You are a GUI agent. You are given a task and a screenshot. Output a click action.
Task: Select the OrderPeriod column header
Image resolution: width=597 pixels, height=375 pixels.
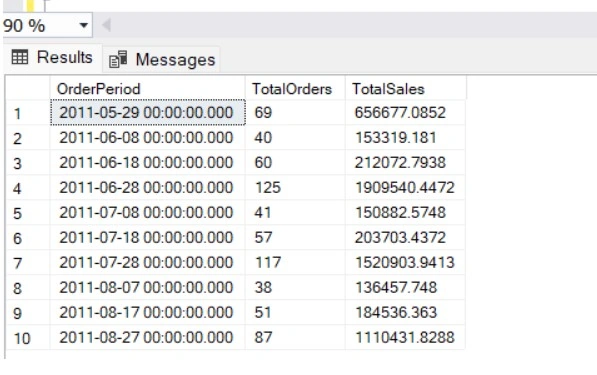(x=147, y=89)
